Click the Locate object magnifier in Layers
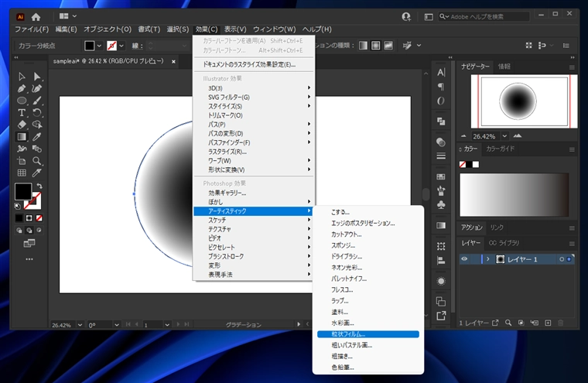Screen dimensions: 588x383 click(508, 323)
